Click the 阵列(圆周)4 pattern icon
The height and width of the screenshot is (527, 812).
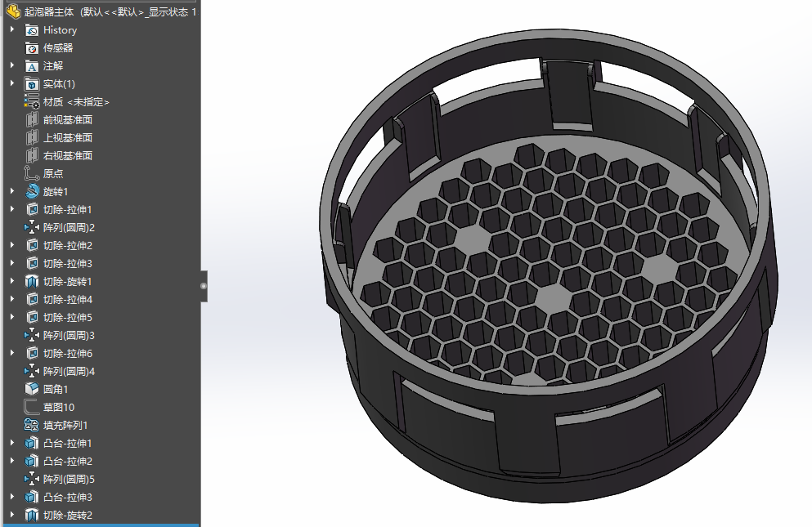click(x=32, y=371)
